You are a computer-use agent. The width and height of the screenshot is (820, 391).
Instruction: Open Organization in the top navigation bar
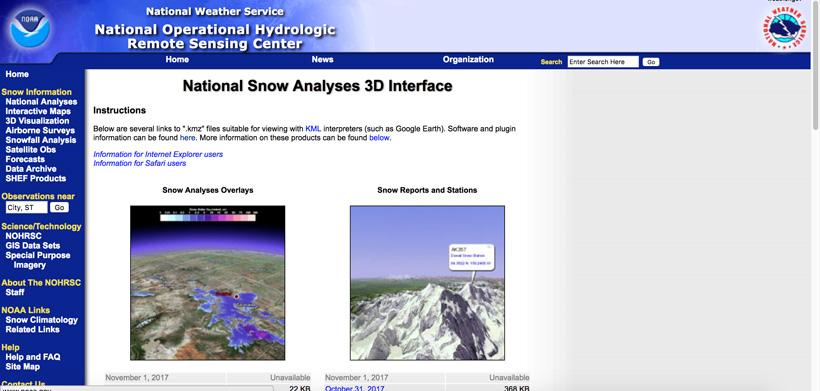click(x=468, y=60)
